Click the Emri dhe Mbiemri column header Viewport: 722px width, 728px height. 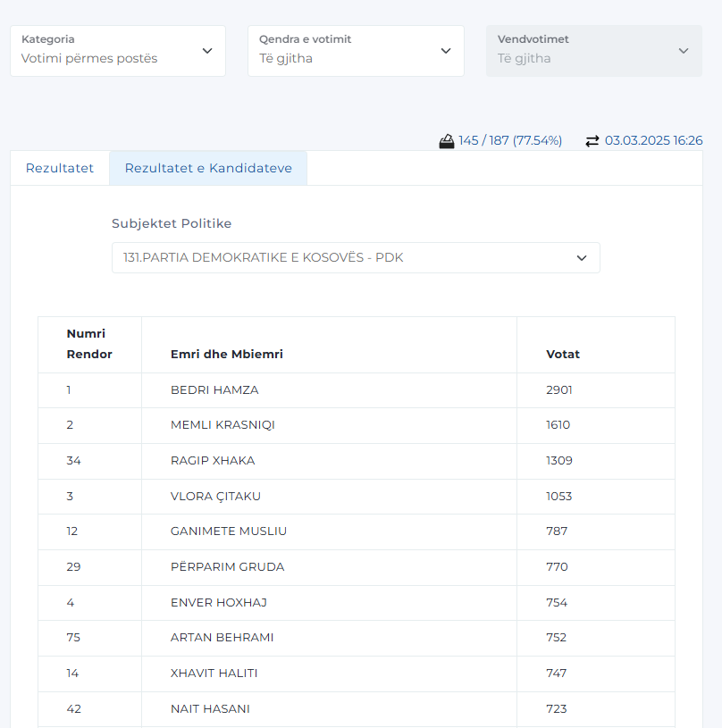pyautogui.click(x=227, y=354)
